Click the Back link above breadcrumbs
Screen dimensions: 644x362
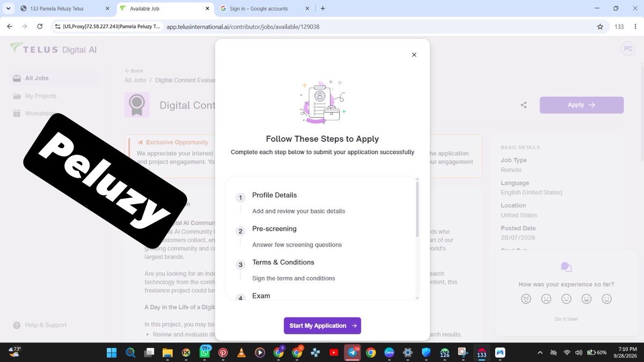pos(134,71)
